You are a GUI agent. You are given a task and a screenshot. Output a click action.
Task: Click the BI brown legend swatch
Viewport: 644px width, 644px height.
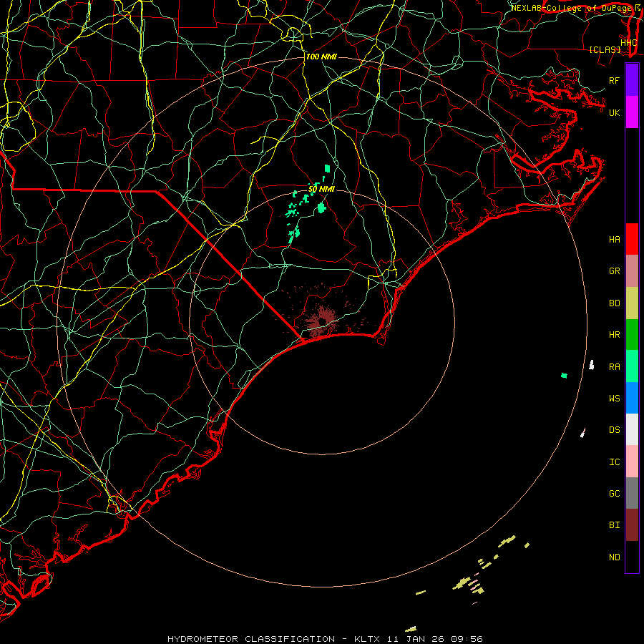tap(632, 525)
